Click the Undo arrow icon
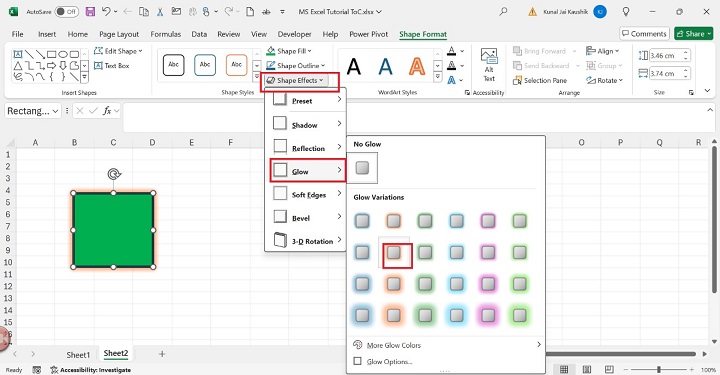 [x=106, y=11]
